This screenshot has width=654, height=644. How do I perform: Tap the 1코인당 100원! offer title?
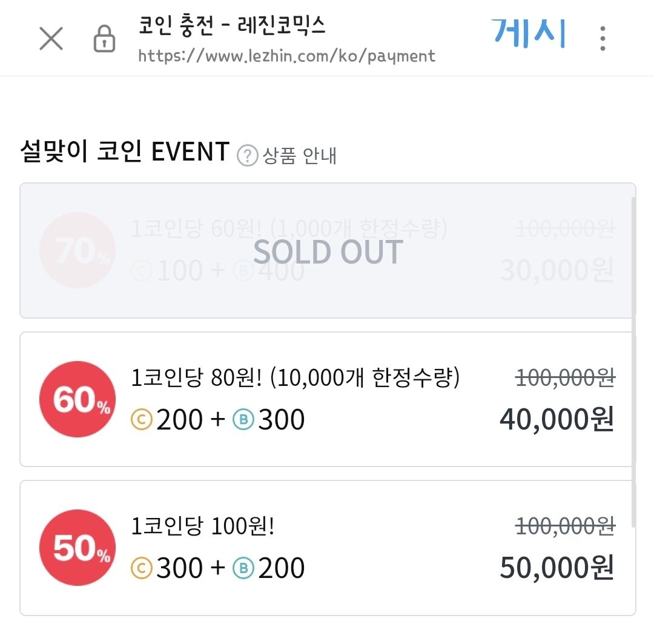[x=203, y=526]
